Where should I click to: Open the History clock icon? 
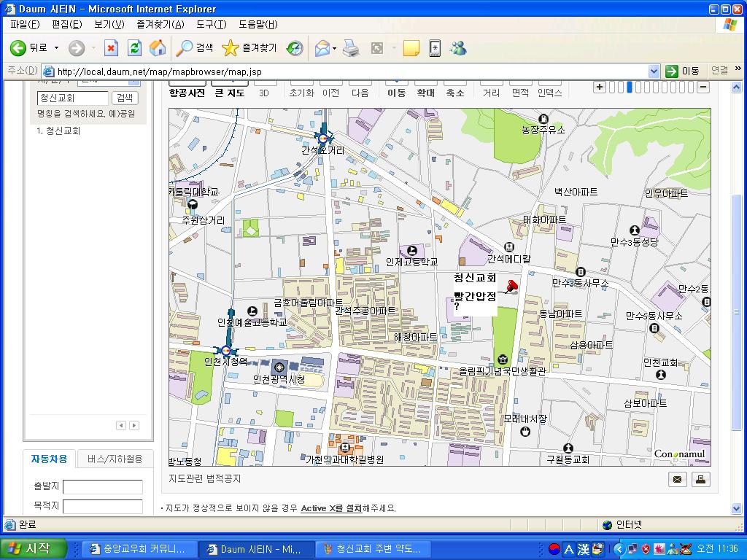[295, 48]
